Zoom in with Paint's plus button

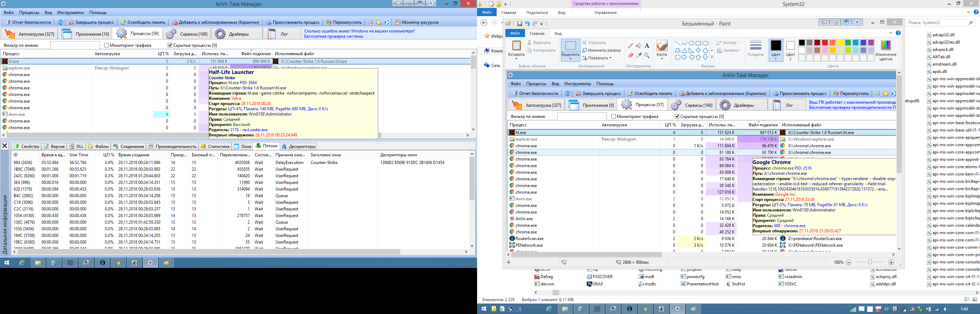[891, 262]
